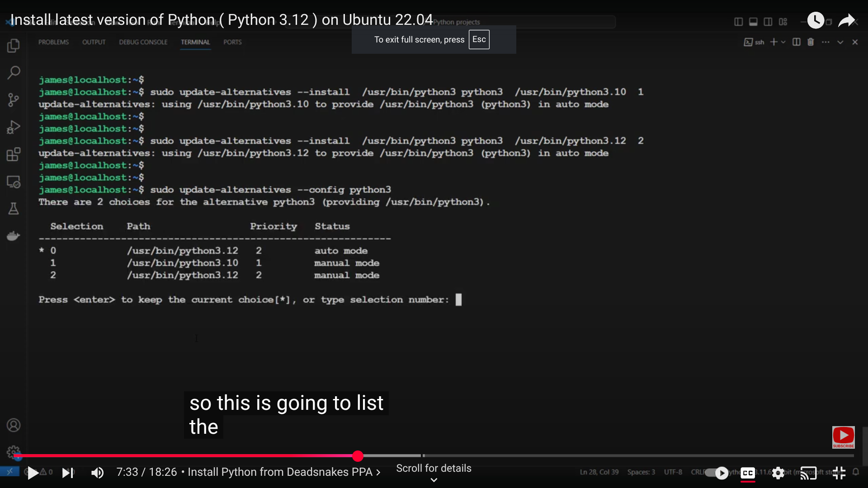The height and width of the screenshot is (488, 868).
Task: Open the new terminal launch profile dropdown
Action: (783, 42)
